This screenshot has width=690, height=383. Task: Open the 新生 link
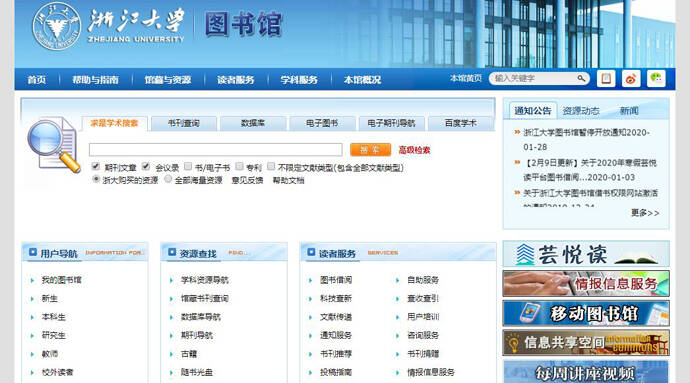tap(50, 298)
